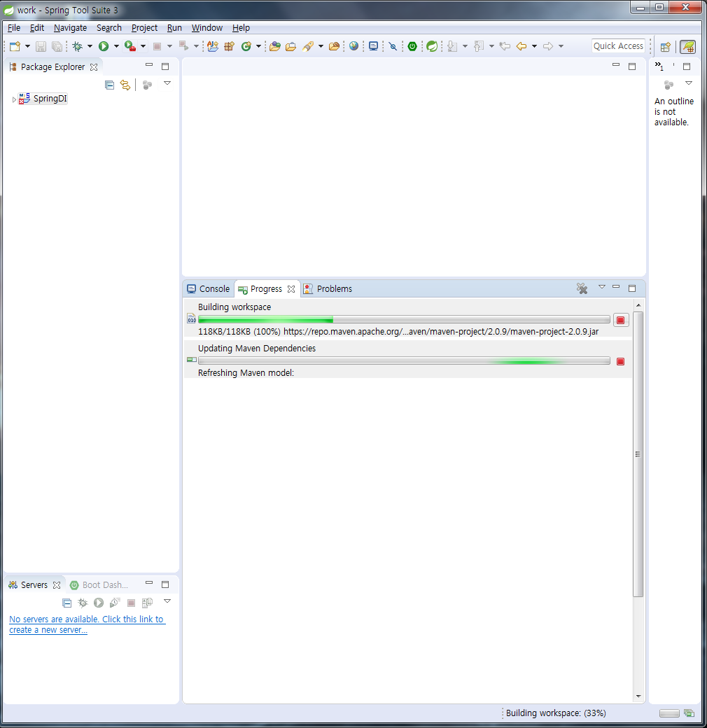Screen dimensions: 707x728
Task: Open Back history dropdown arrow
Action: pos(534,46)
